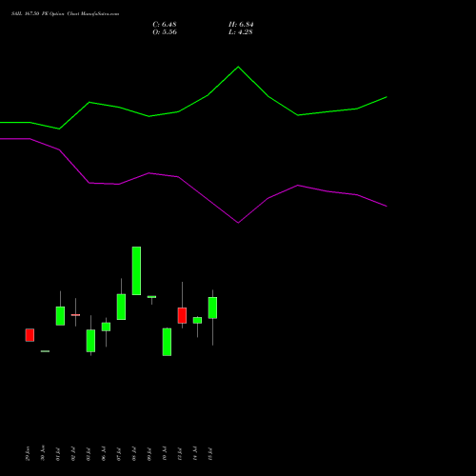Select the 03 Jul date label

pos(89,454)
